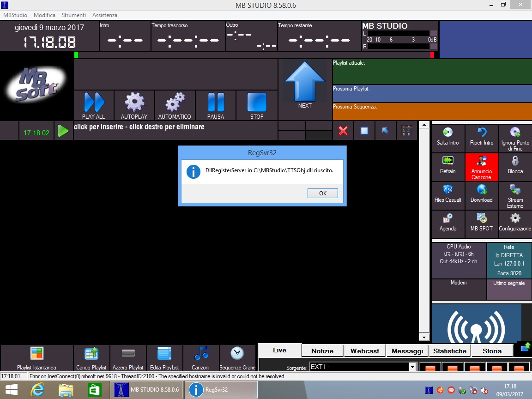Toggle the Salta Intro option

click(x=447, y=138)
